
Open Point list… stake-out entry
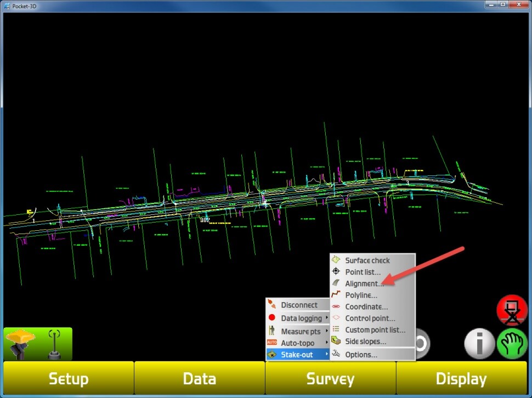(x=363, y=272)
